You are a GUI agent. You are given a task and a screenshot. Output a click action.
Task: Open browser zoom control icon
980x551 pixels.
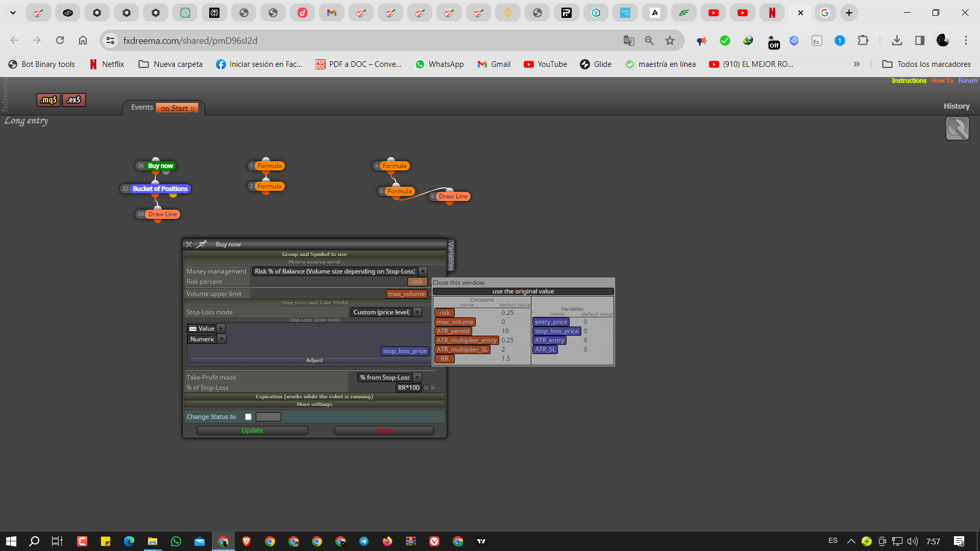coord(649,40)
